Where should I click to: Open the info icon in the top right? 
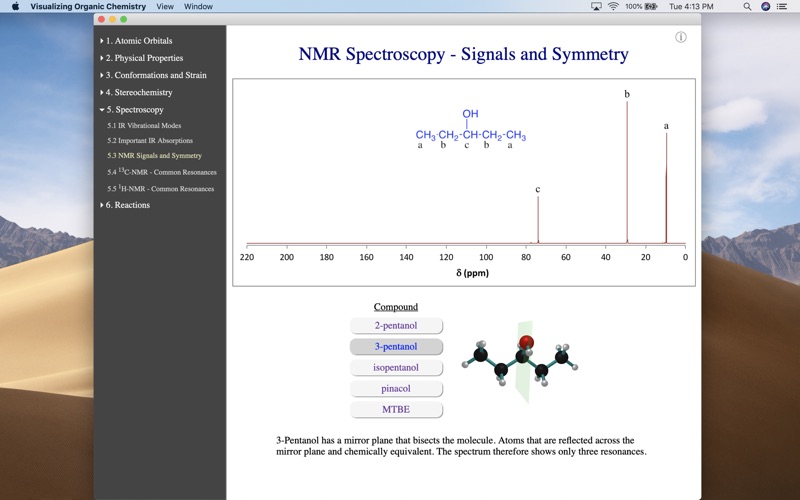tap(681, 37)
